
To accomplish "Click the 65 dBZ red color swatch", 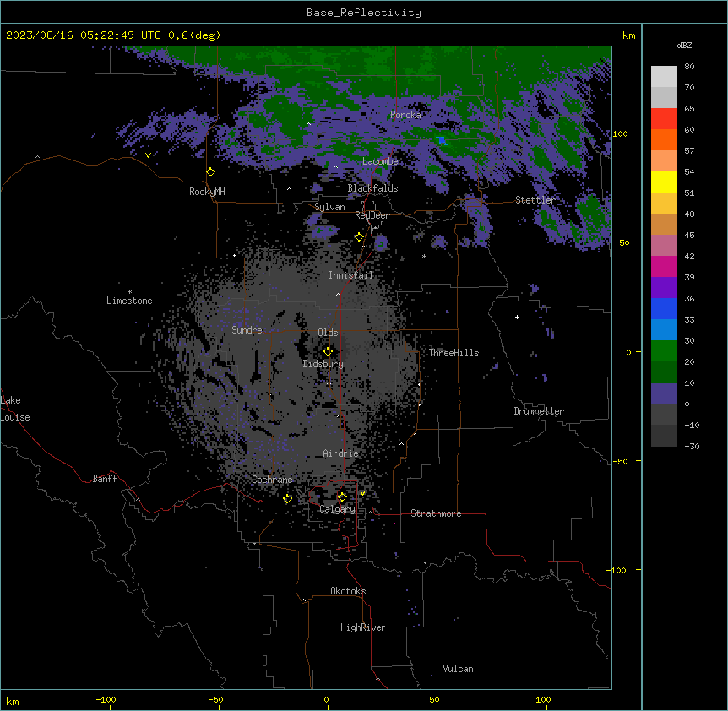I will click(664, 119).
